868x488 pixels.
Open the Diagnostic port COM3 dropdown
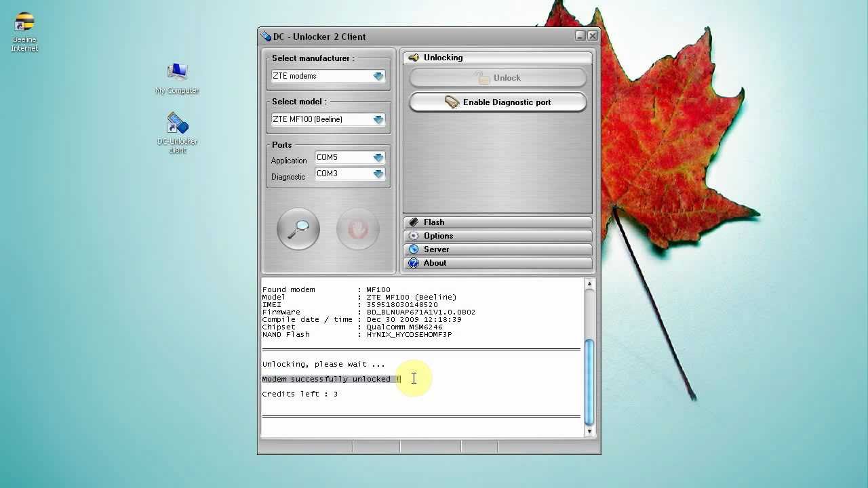[x=350, y=174]
